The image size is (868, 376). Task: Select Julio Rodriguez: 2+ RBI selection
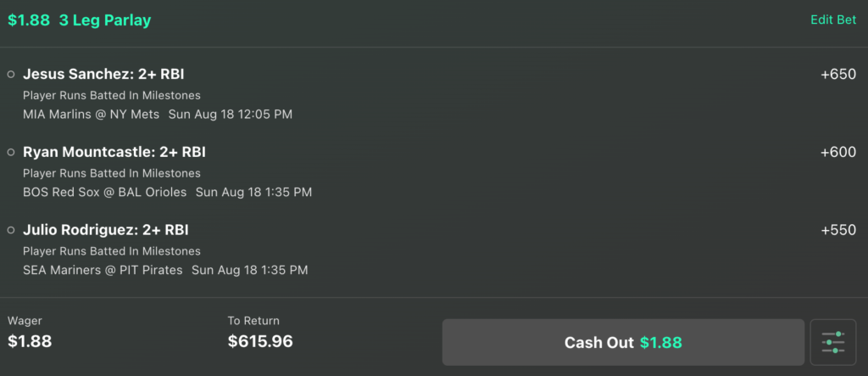pos(106,230)
